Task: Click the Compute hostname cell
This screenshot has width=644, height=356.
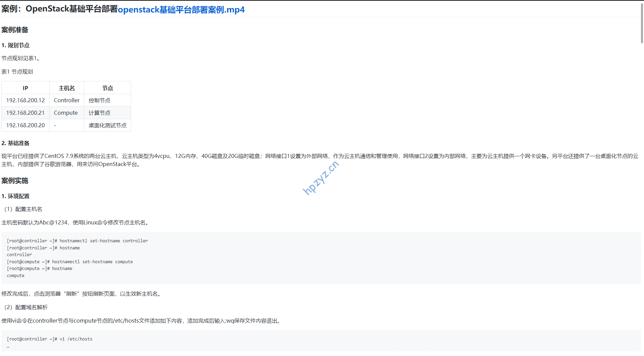Action: (66, 113)
